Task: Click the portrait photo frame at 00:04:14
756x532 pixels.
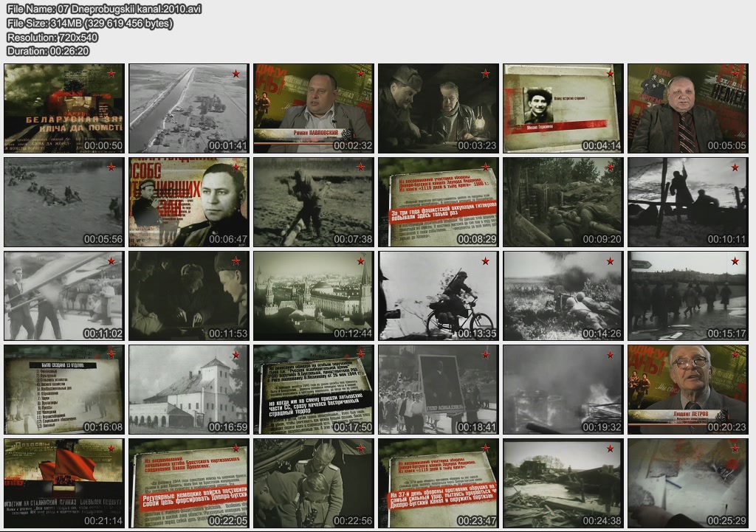Action: pyautogui.click(x=563, y=108)
